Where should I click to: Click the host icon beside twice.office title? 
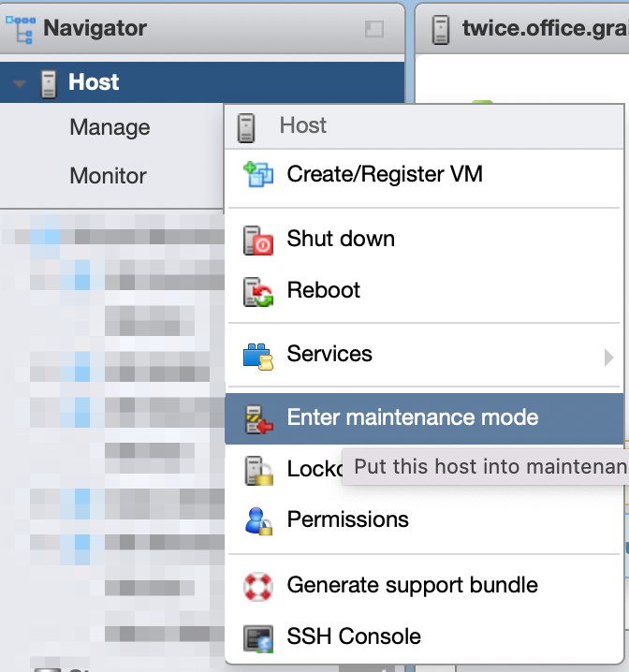pyautogui.click(x=441, y=30)
